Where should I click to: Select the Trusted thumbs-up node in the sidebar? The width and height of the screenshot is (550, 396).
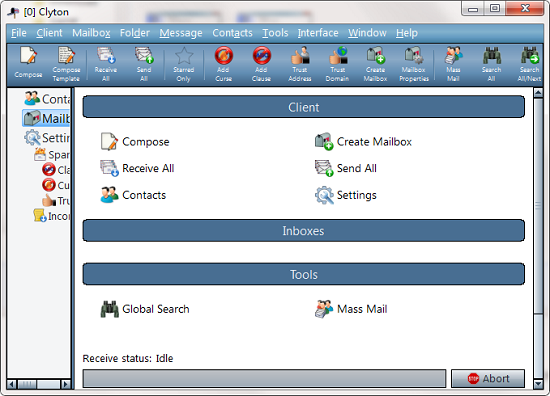56,200
